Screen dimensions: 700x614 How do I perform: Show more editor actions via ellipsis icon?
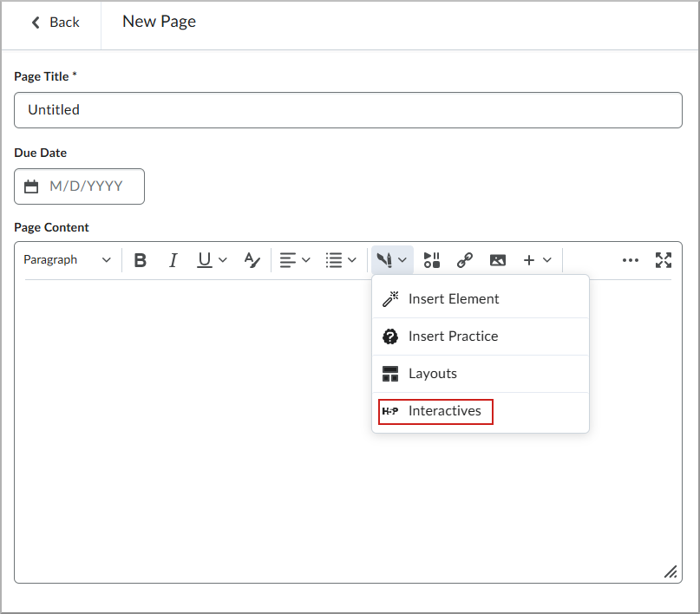pyautogui.click(x=631, y=259)
